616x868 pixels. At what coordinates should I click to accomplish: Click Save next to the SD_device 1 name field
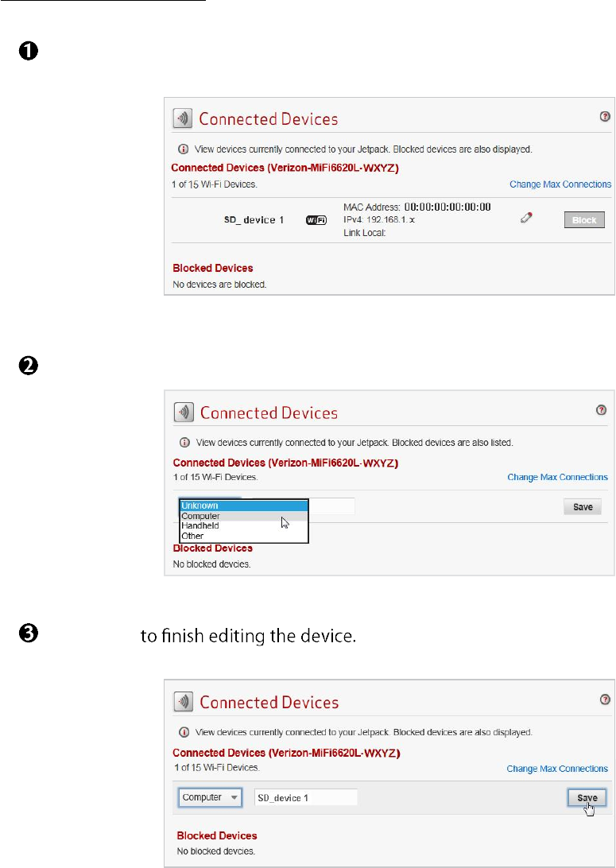587,797
